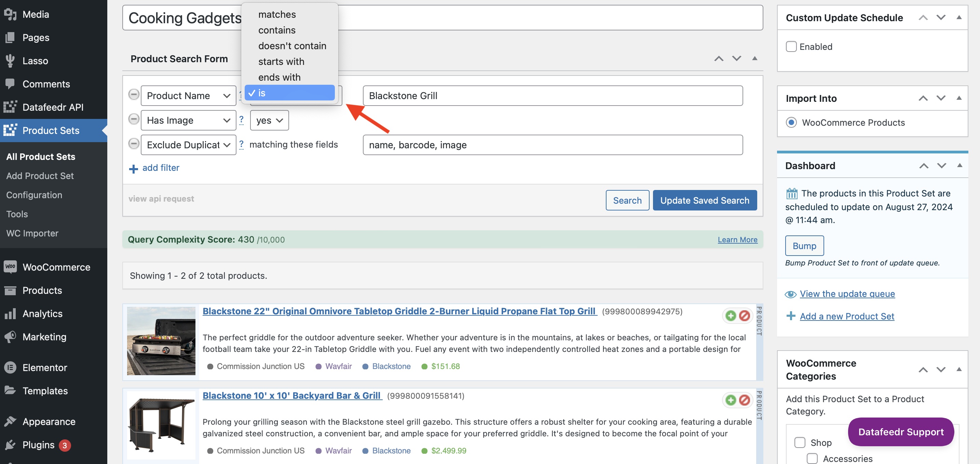This screenshot has width=980, height=464.
Task: Click the Blackstone Grill search input field
Action: click(x=553, y=96)
